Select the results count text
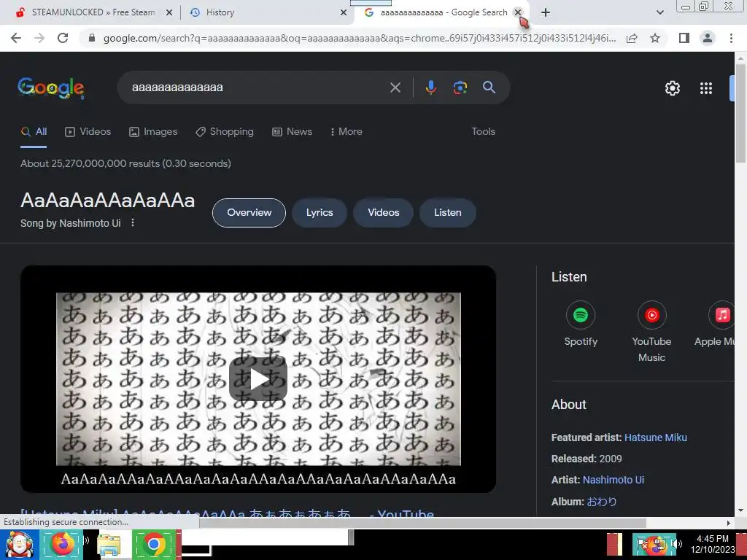This screenshot has width=747, height=560. click(125, 164)
